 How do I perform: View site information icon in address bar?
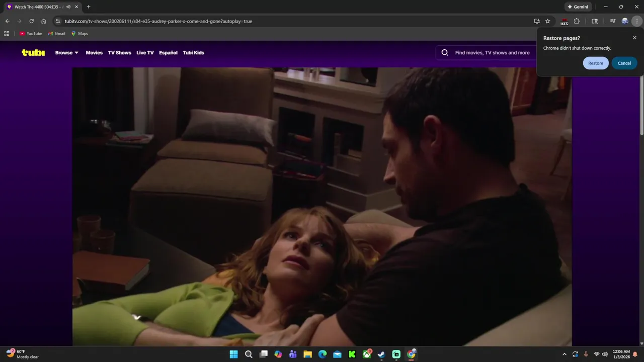click(x=58, y=21)
